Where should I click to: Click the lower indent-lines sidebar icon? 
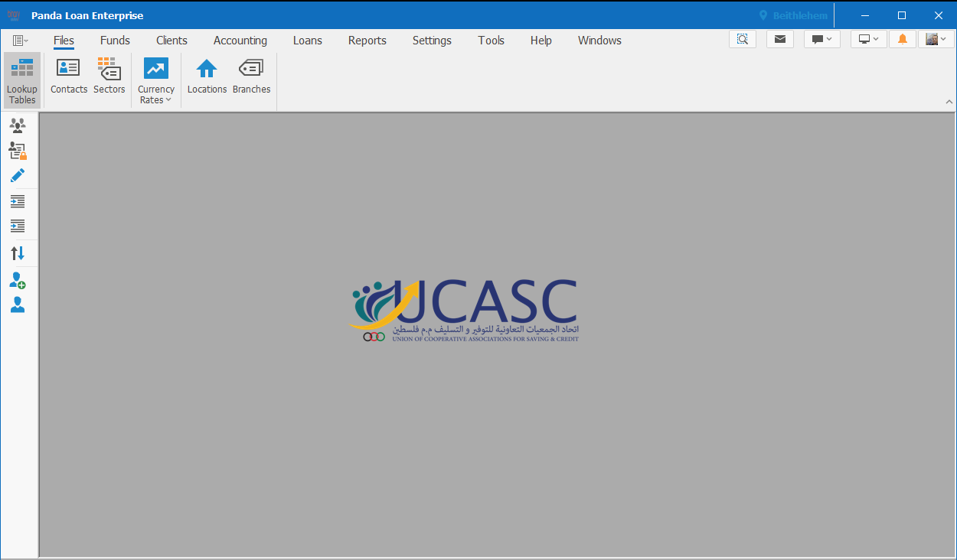pos(18,226)
